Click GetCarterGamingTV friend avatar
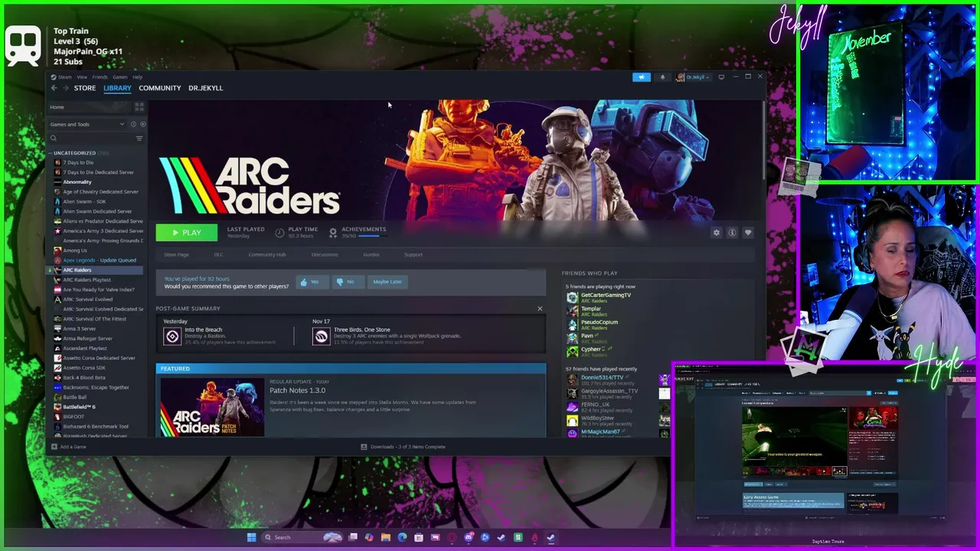Viewport: 980px width, 551px height. click(x=572, y=298)
